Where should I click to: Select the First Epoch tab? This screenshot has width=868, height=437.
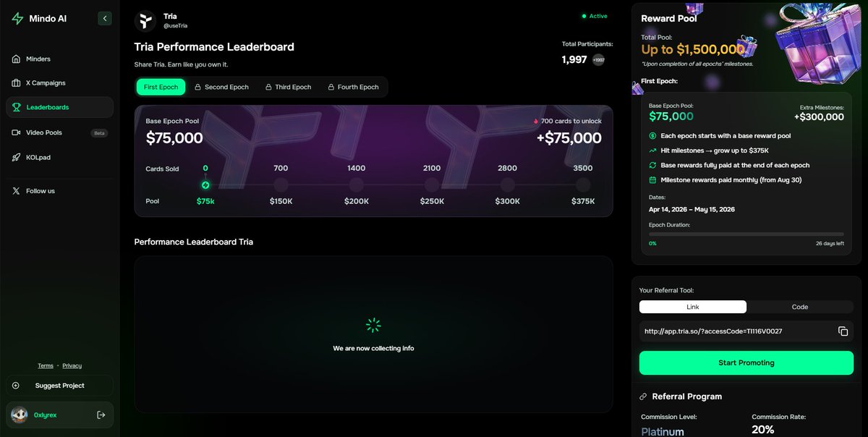[x=161, y=87]
